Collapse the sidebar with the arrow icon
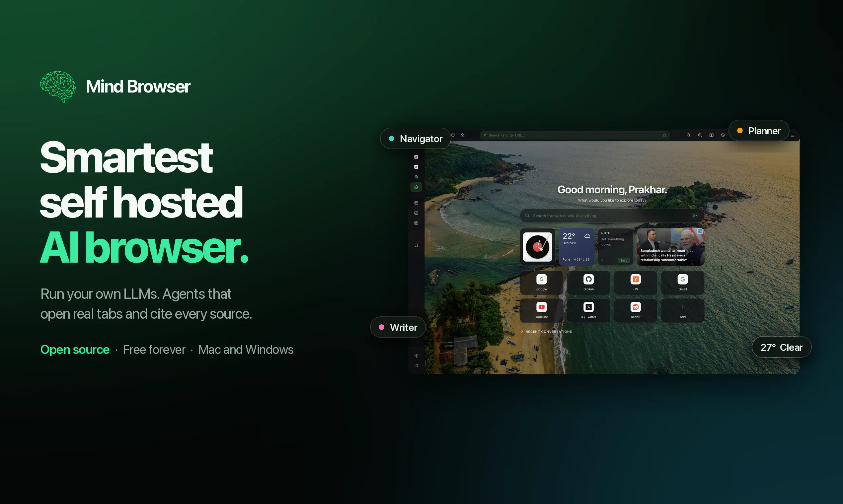This screenshot has height=504, width=843. 416,365
